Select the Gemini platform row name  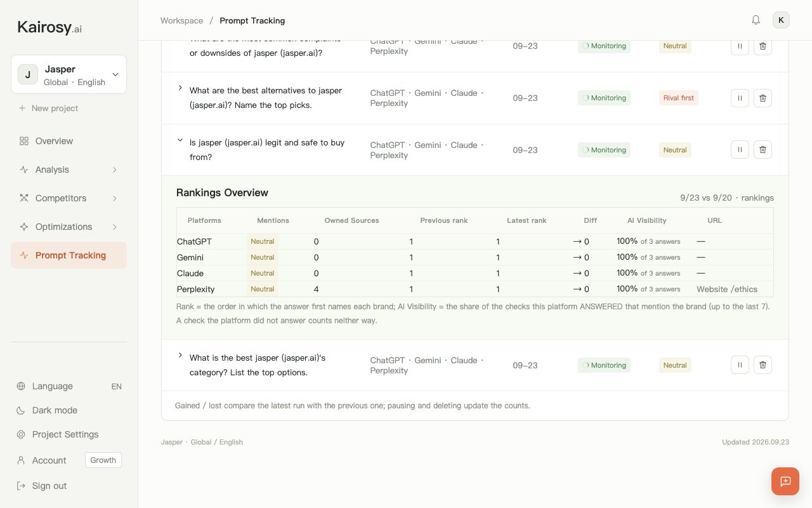[190, 257]
